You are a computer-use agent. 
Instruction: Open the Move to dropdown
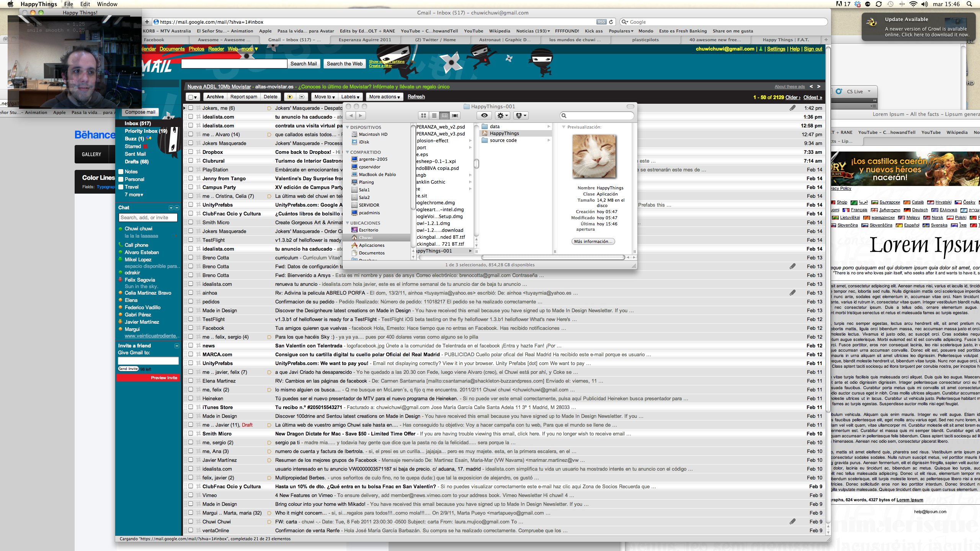coord(324,97)
